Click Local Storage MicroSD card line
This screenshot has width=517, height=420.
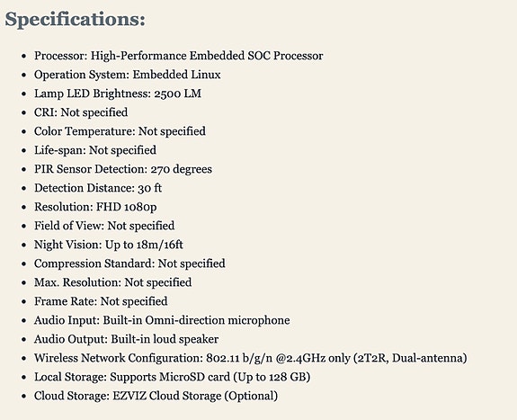click(x=172, y=377)
